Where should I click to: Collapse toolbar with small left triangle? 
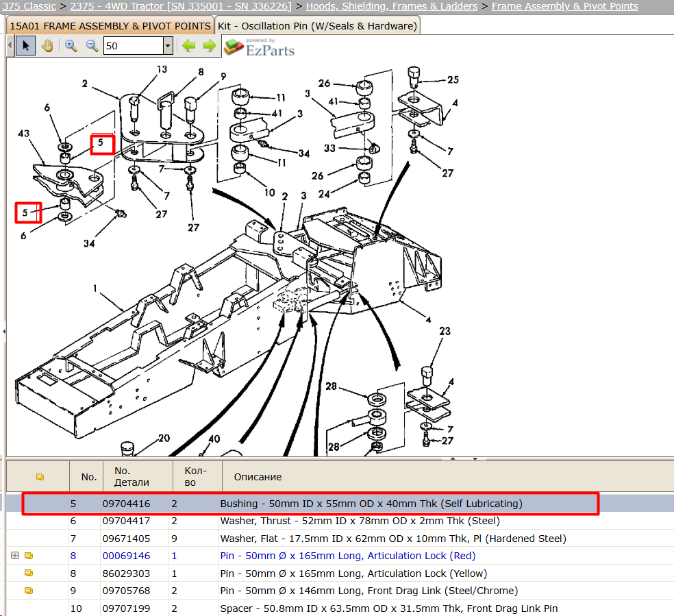[x=10, y=45]
